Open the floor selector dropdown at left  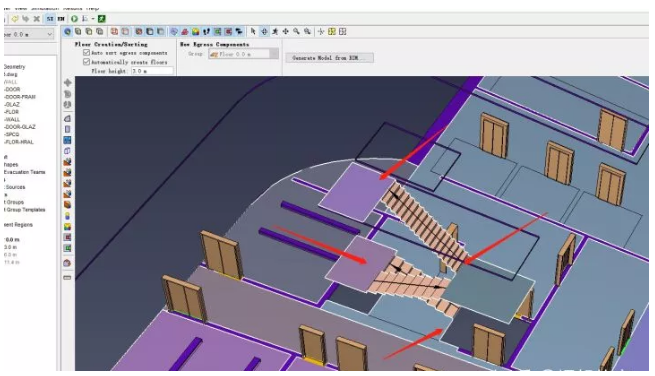pyautogui.click(x=28, y=34)
